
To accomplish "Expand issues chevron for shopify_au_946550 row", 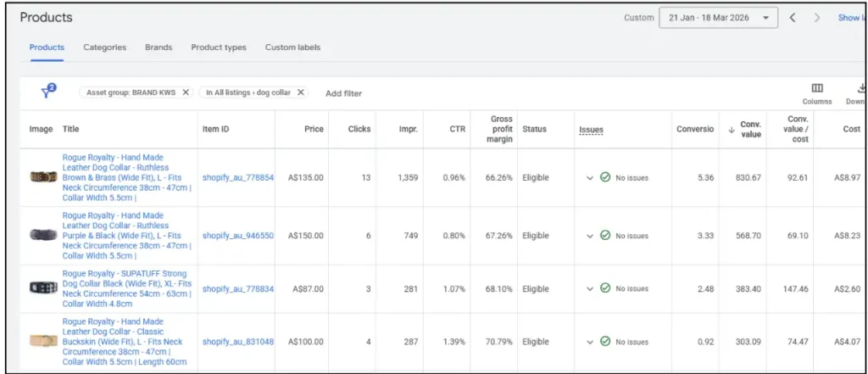I will click(590, 236).
